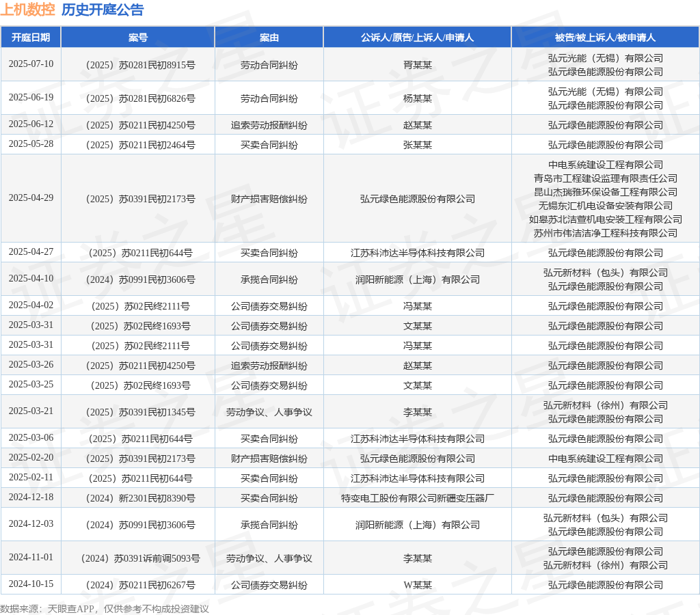Click date cell 2025-03-06
700x615 pixels.
tap(31, 438)
